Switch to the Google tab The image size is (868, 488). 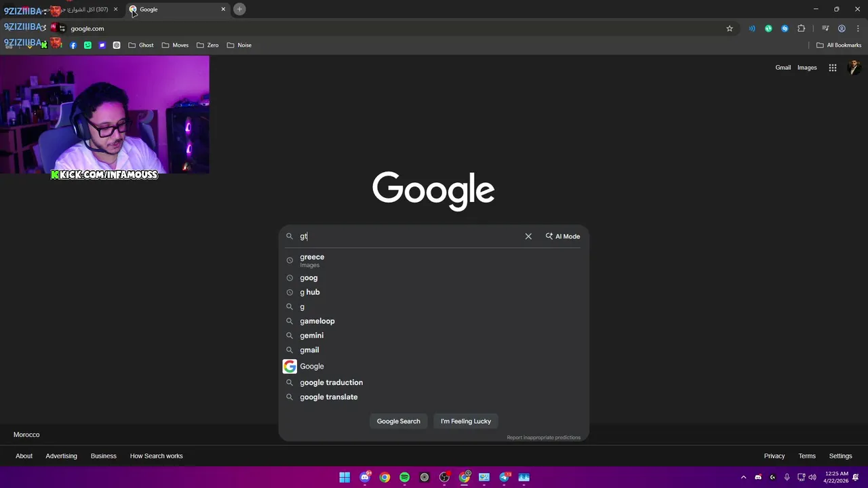(178, 9)
